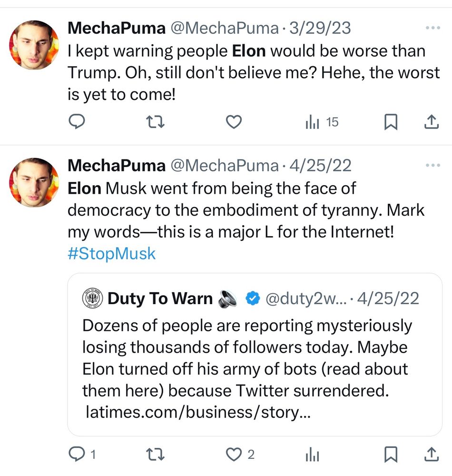Retweet the 'worse than Trump' tweet
452x476 pixels.
155,122
